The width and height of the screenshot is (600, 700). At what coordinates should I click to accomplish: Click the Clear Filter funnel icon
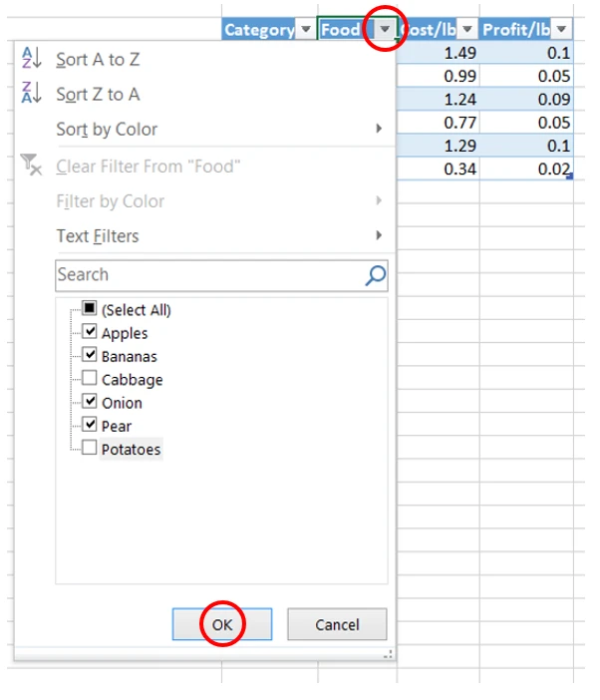tap(32, 167)
